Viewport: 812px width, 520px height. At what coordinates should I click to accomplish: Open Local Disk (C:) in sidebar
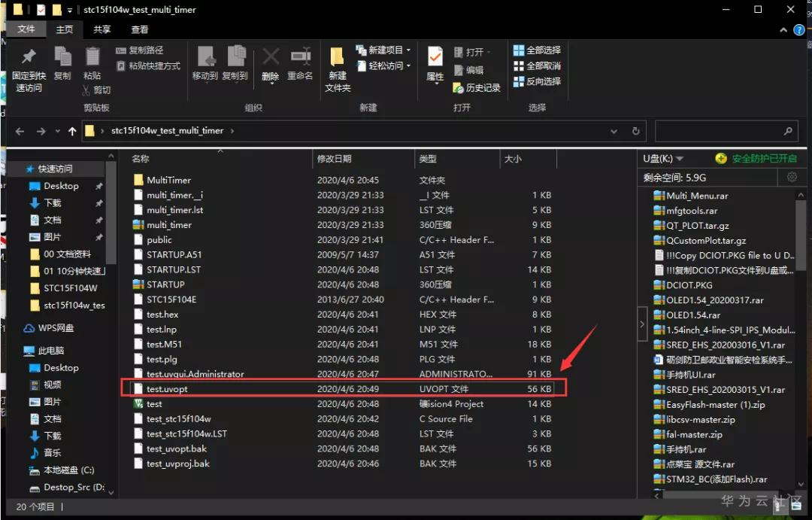(69, 470)
